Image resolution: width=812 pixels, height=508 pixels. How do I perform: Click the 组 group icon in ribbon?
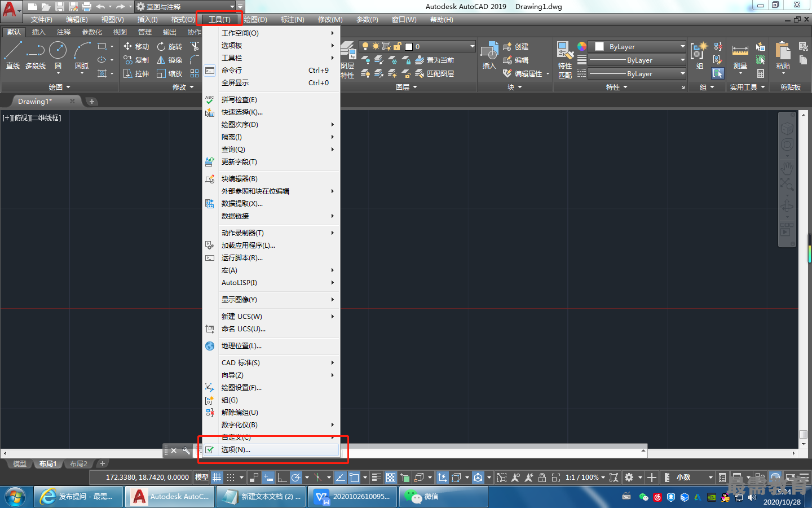pos(699,55)
